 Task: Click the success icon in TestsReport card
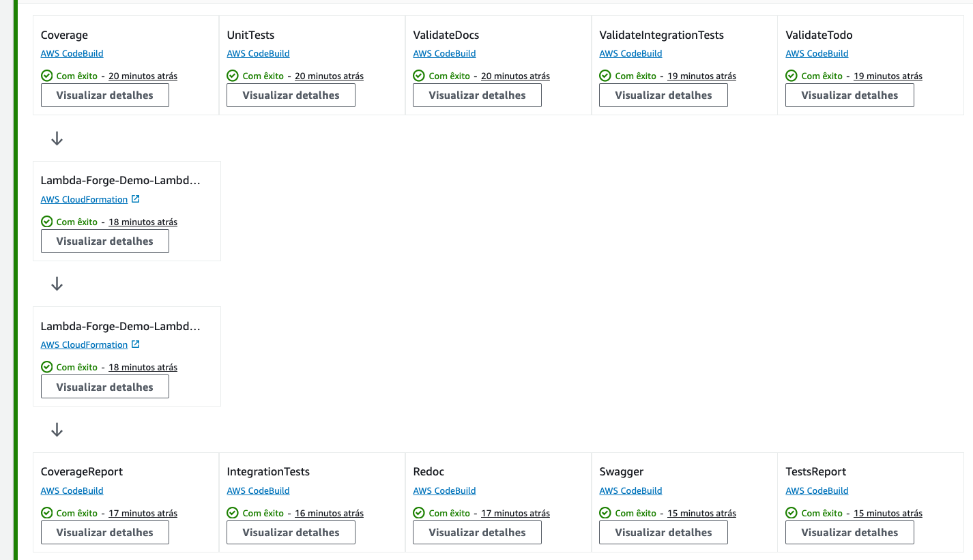point(792,513)
